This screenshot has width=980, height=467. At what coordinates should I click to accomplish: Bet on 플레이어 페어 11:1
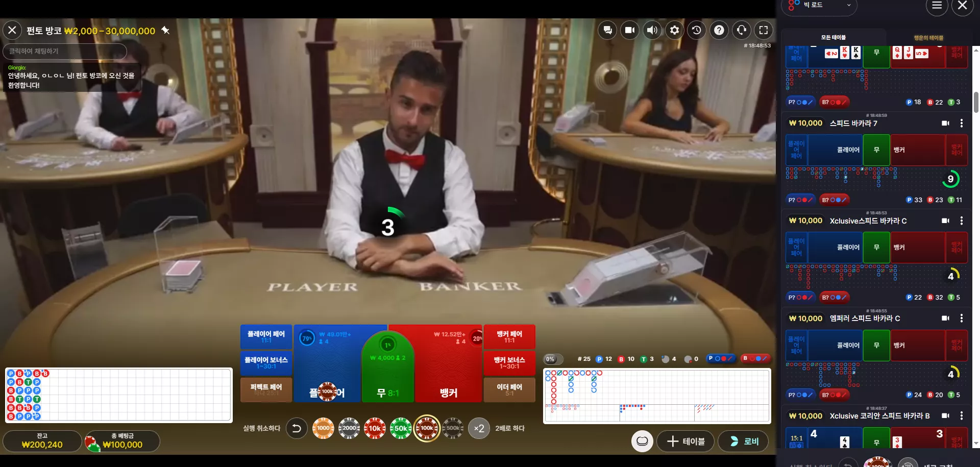[x=266, y=337]
